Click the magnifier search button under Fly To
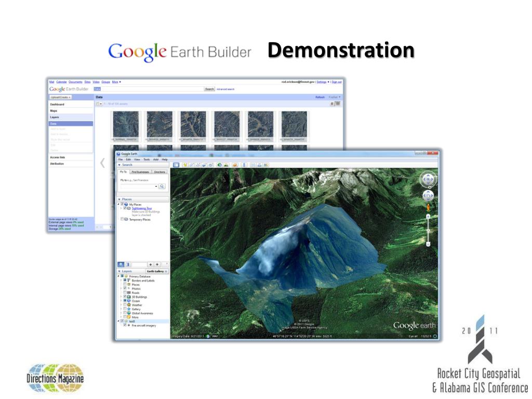The height and width of the screenshot is (399, 532). click(162, 187)
